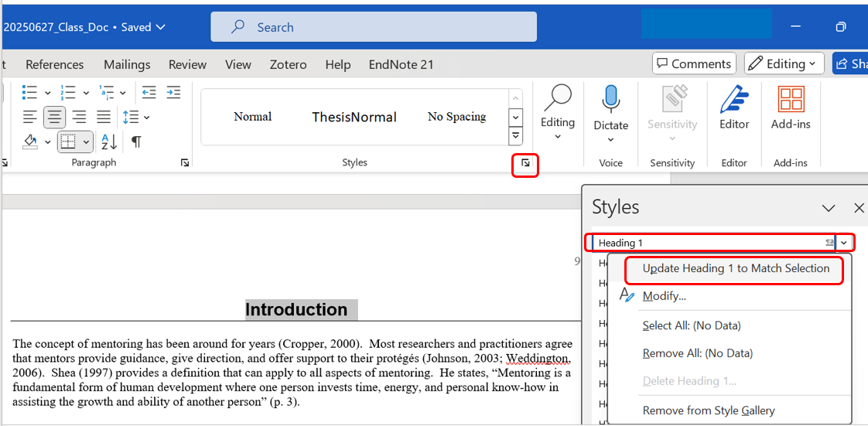Click the Comments button
This screenshot has width=868, height=426.
click(x=693, y=64)
